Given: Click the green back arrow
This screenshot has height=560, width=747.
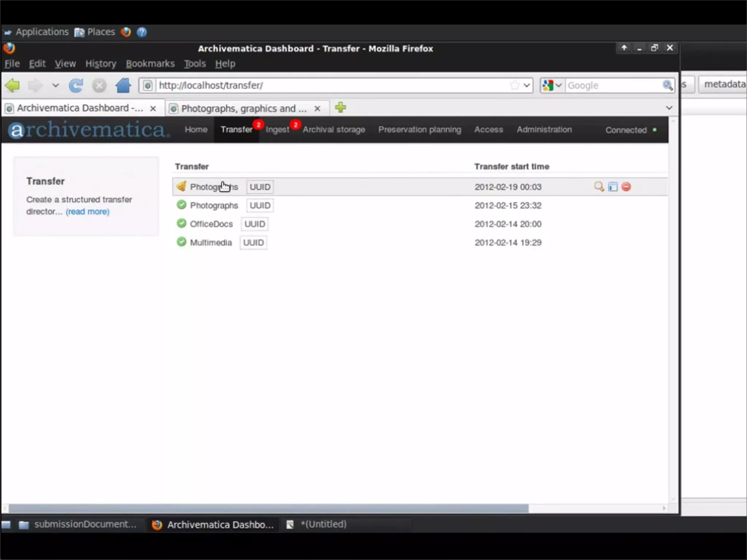Looking at the screenshot, I should click(x=13, y=86).
